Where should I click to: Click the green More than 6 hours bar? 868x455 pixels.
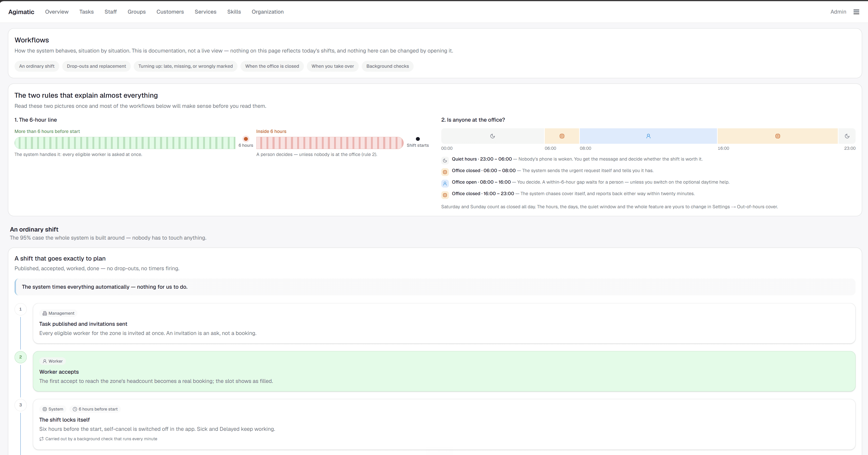(x=125, y=143)
